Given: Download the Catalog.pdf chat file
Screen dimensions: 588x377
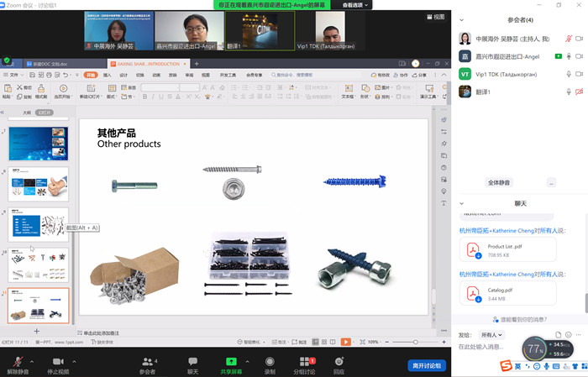Looking at the screenshot, I should click(478, 300).
